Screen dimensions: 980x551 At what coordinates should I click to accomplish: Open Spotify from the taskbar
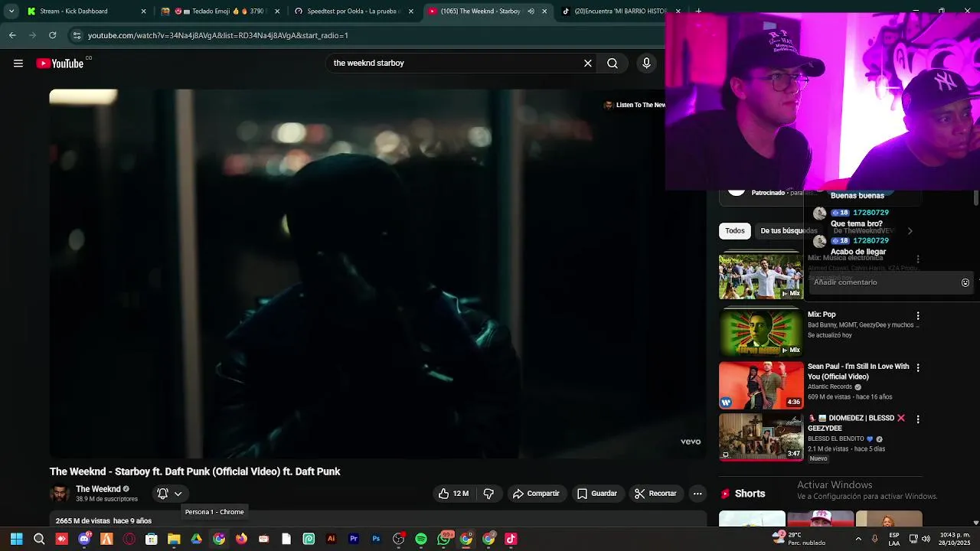point(421,539)
